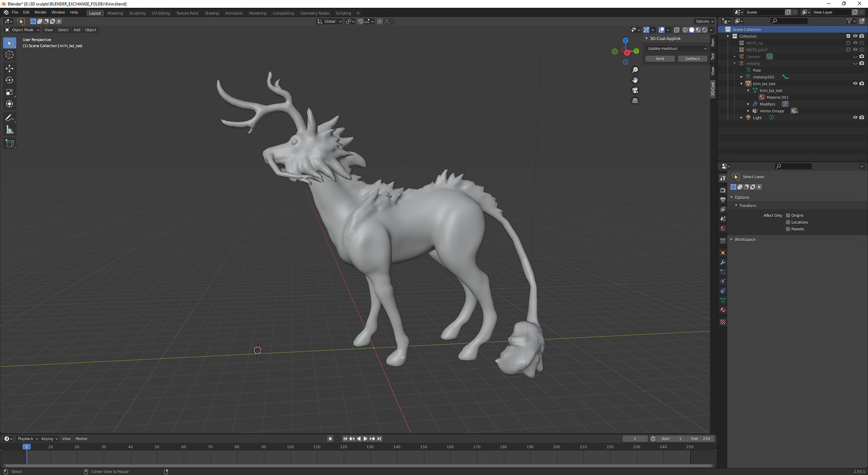Click the zoom magnifier viewport gizmo
The width and height of the screenshot is (868, 475).
click(x=635, y=70)
